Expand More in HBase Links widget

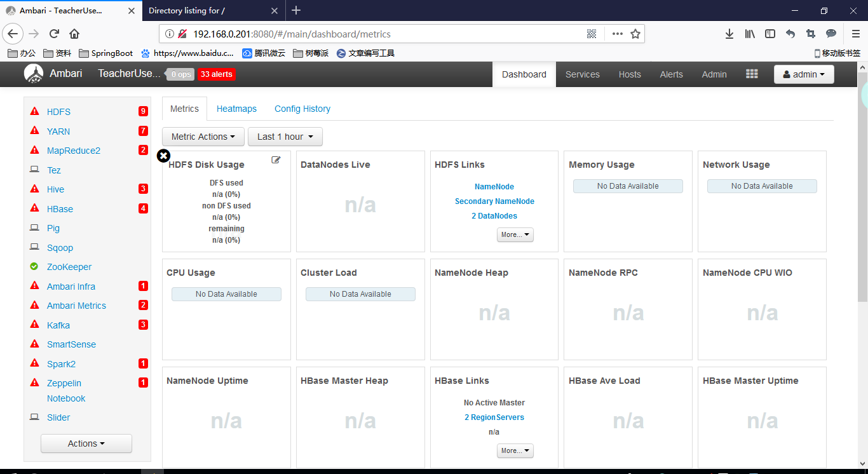pos(515,450)
